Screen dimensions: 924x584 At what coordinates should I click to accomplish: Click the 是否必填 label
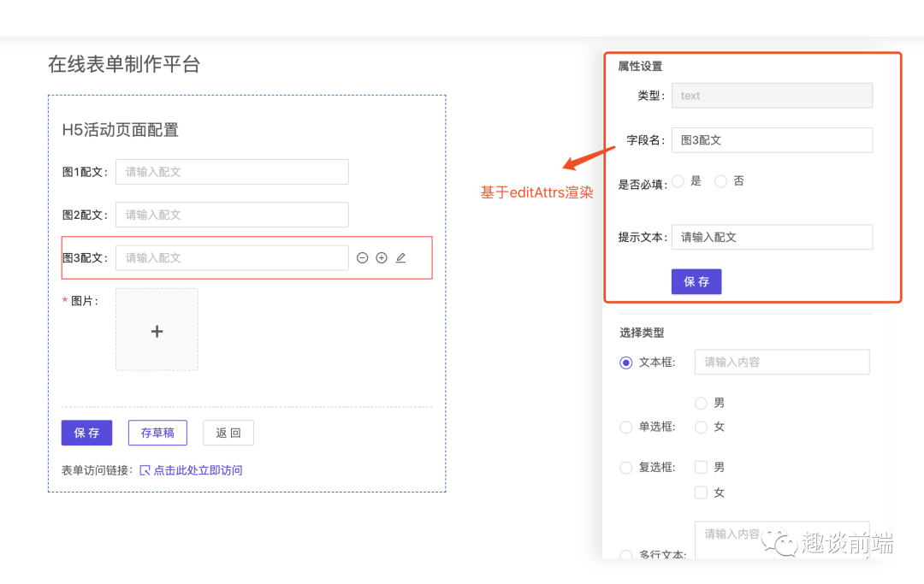[x=643, y=185]
